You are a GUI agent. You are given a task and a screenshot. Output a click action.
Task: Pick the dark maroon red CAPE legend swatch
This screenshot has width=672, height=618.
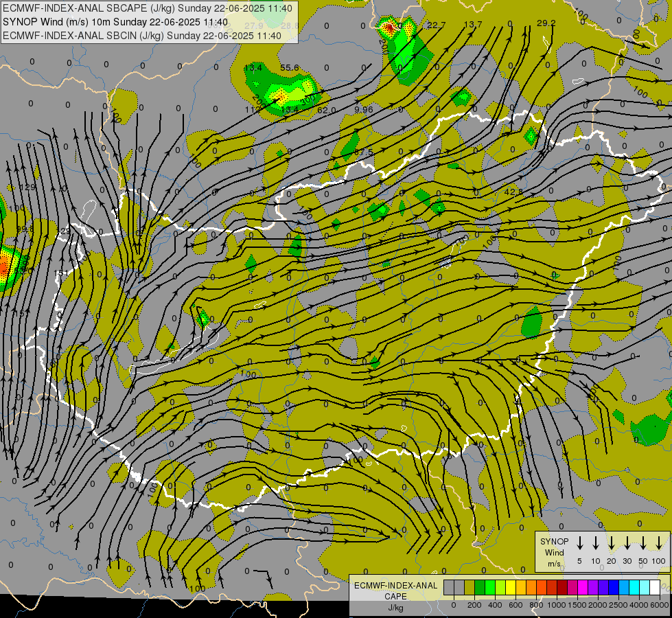point(562,587)
